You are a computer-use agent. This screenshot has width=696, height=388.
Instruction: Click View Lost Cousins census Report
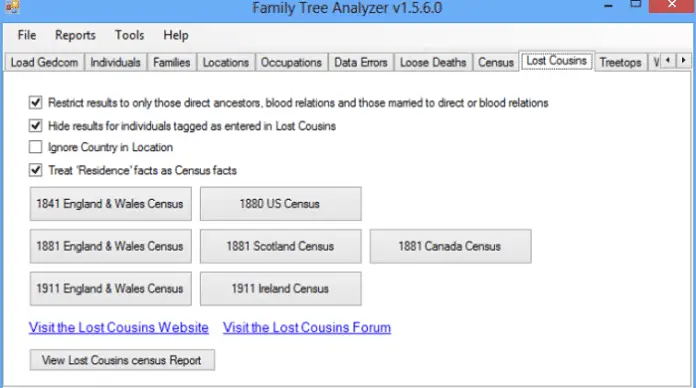click(x=122, y=360)
